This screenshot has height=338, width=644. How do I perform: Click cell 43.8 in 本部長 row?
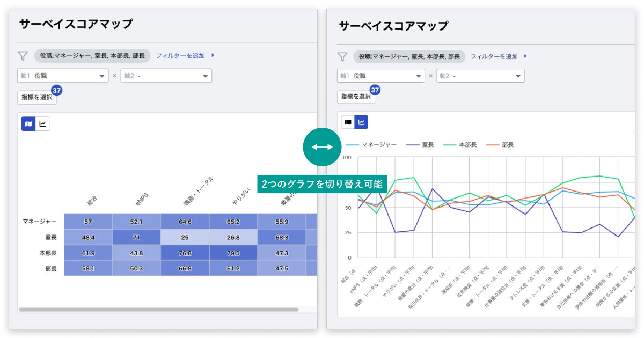(136, 253)
